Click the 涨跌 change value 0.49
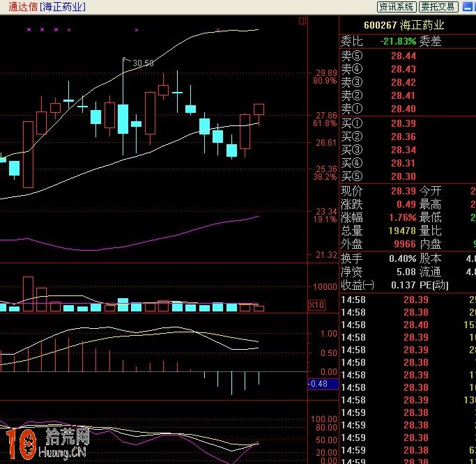Image resolution: width=476 pixels, height=464 pixels. click(x=406, y=204)
